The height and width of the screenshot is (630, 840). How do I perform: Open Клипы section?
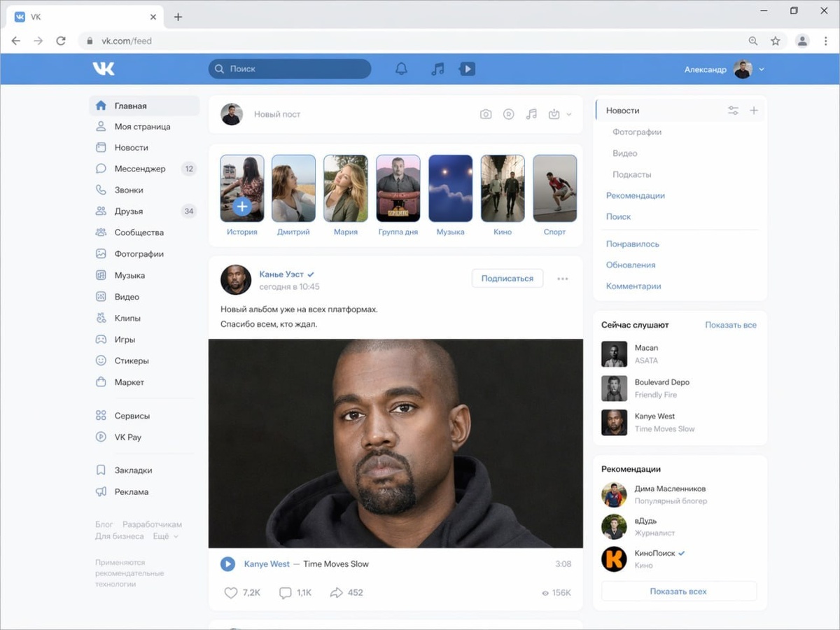tap(144, 318)
